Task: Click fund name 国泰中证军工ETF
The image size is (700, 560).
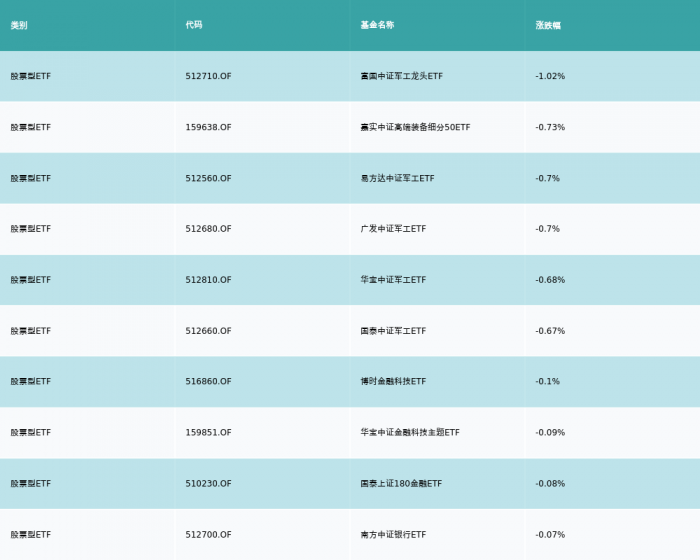Action: tap(393, 331)
